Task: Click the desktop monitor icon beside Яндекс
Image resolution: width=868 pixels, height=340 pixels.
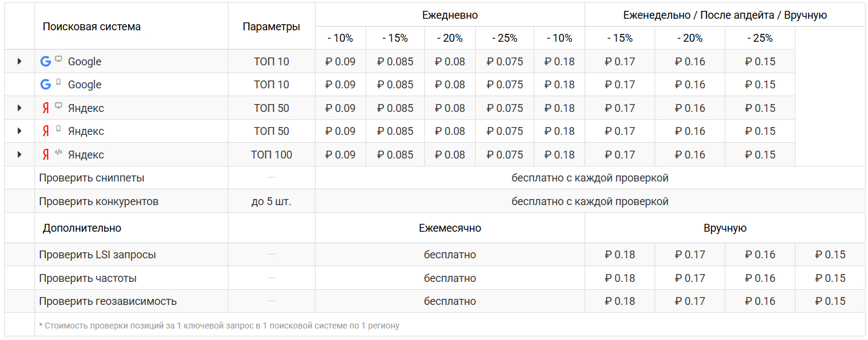Action: point(59,106)
